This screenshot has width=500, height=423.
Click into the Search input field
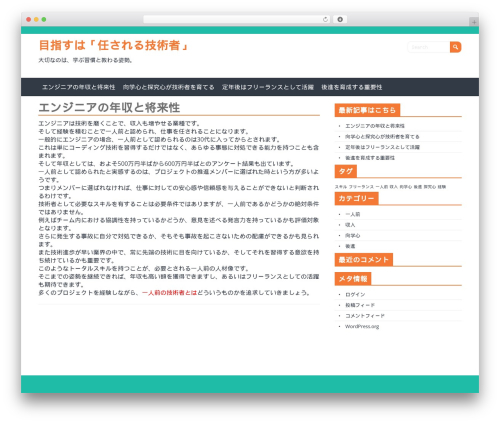[429, 47]
